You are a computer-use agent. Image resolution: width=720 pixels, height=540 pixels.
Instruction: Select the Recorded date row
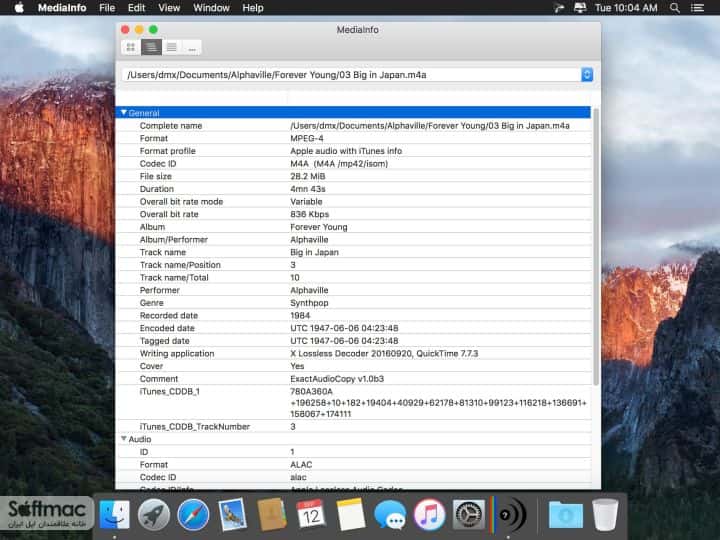click(x=354, y=315)
